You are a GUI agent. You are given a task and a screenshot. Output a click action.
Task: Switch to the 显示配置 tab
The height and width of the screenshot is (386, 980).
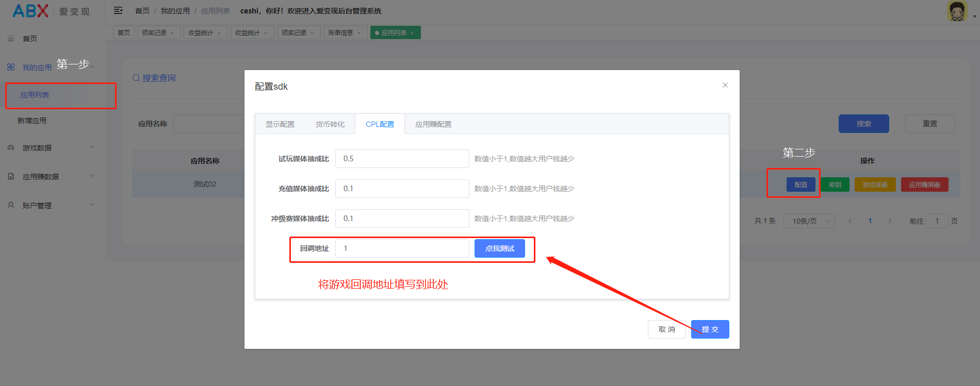point(280,124)
